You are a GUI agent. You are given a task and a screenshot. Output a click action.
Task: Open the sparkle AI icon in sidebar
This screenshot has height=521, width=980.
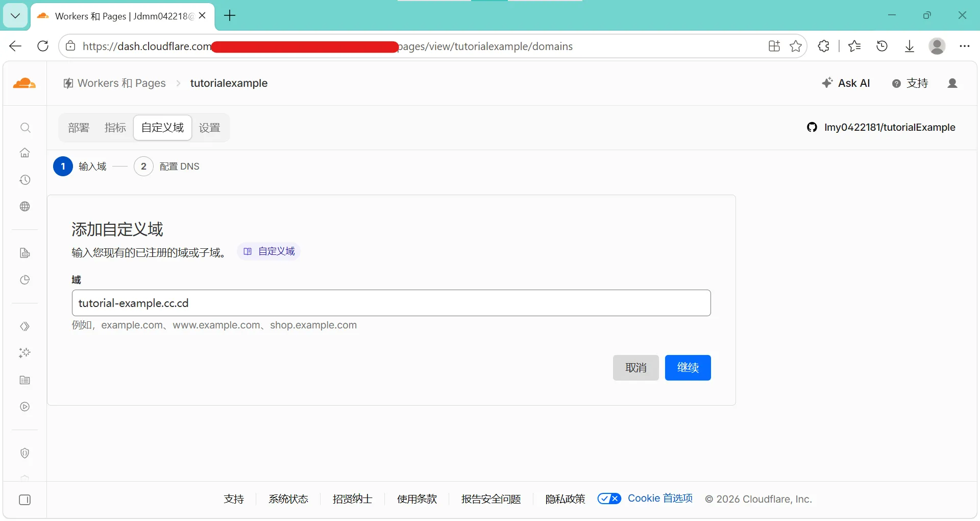click(x=25, y=353)
